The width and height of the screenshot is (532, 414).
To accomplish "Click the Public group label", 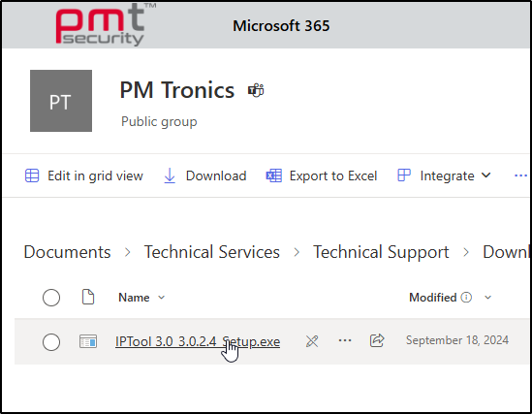I will pyautogui.click(x=159, y=122).
